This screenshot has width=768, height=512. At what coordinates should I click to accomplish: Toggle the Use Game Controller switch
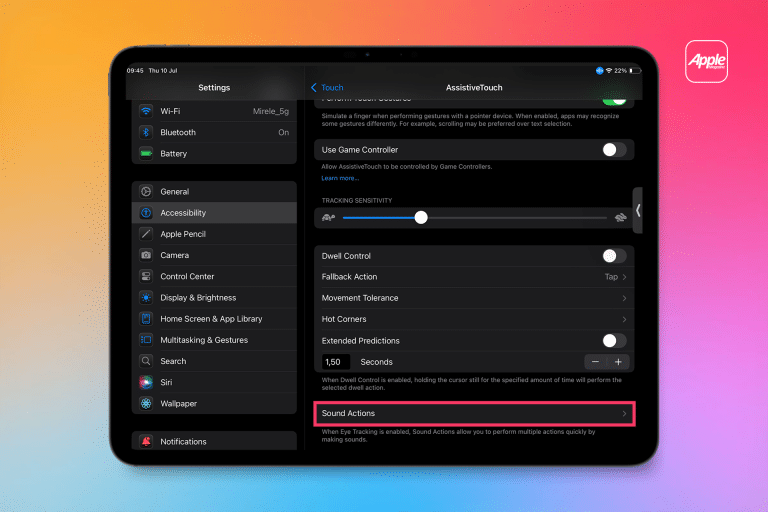click(x=614, y=149)
